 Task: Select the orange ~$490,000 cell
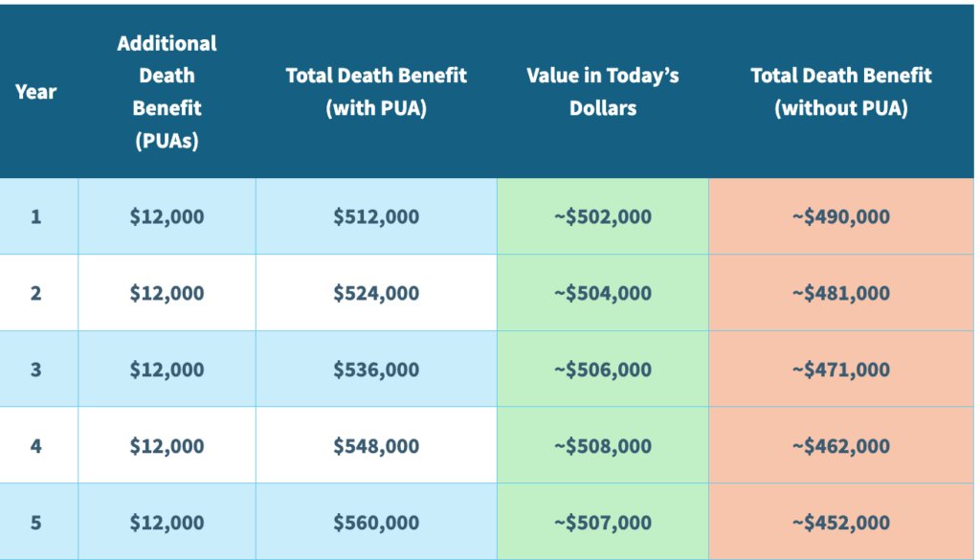841,216
